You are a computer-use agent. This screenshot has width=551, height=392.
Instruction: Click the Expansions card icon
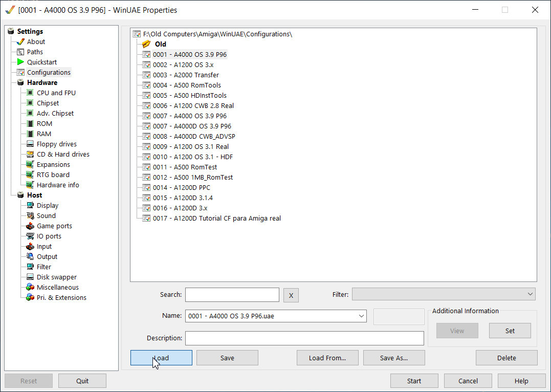30,164
